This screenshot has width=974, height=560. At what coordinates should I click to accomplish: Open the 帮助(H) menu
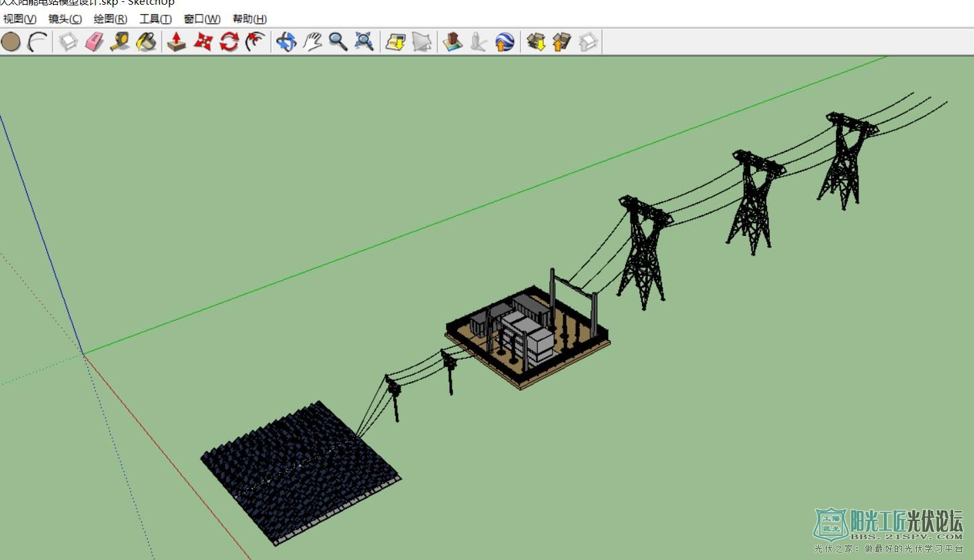tap(249, 19)
